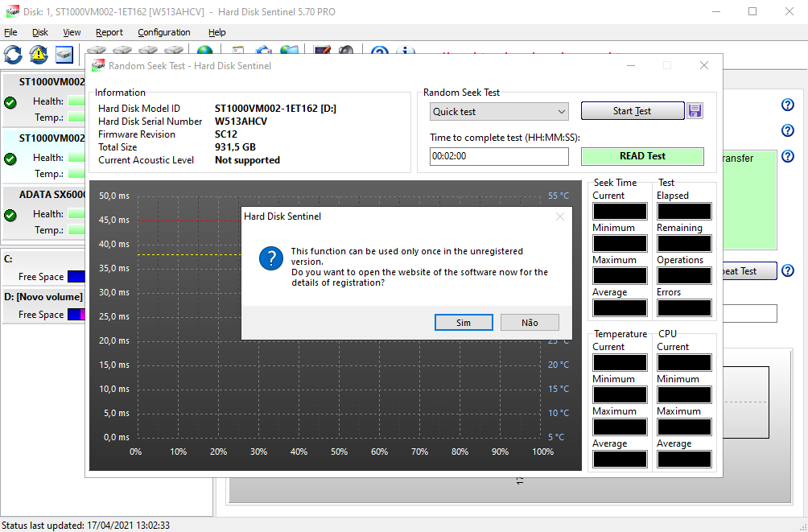Click the green check icon of ADATA SX6000 disk
The height and width of the screenshot is (532, 808).
tap(10, 215)
